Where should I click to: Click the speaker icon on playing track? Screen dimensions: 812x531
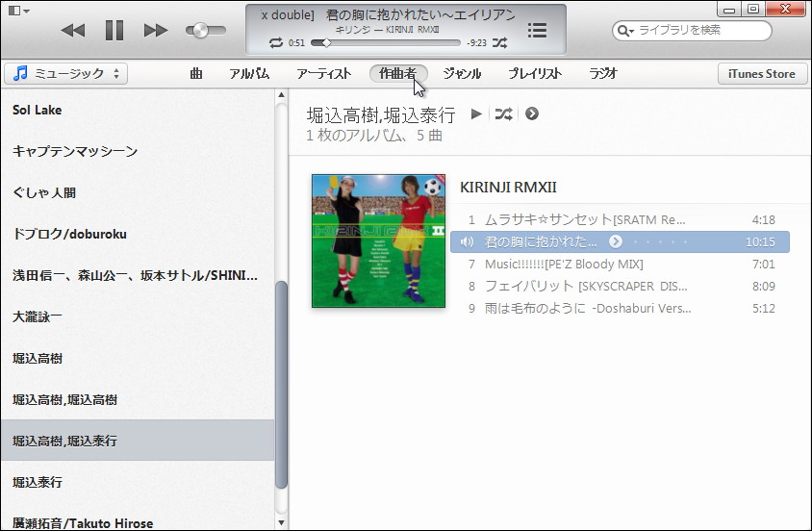(x=467, y=241)
